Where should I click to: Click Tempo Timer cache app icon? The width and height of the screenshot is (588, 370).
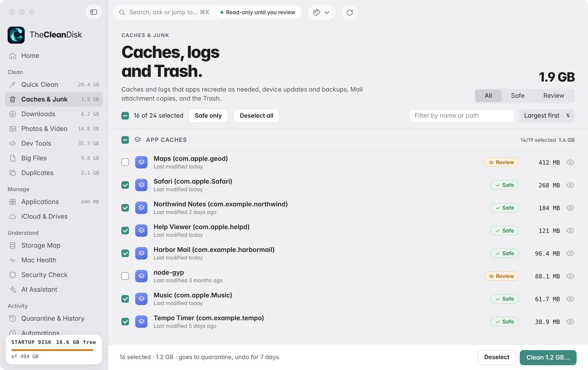[141, 322]
